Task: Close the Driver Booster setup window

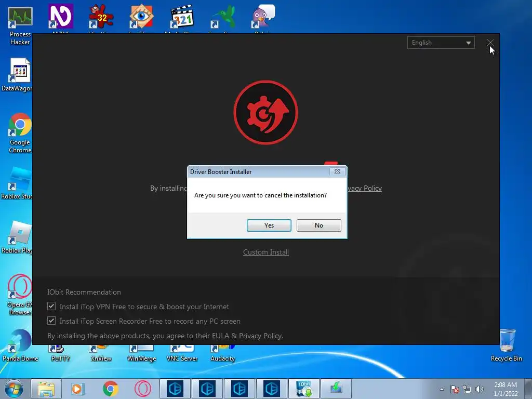Action: pyautogui.click(x=490, y=43)
